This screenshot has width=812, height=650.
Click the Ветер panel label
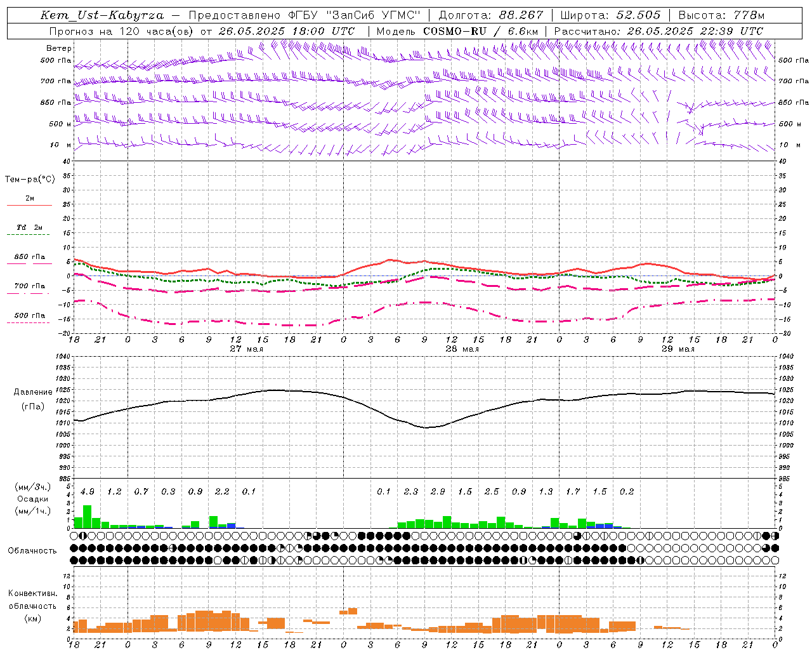pos(59,48)
